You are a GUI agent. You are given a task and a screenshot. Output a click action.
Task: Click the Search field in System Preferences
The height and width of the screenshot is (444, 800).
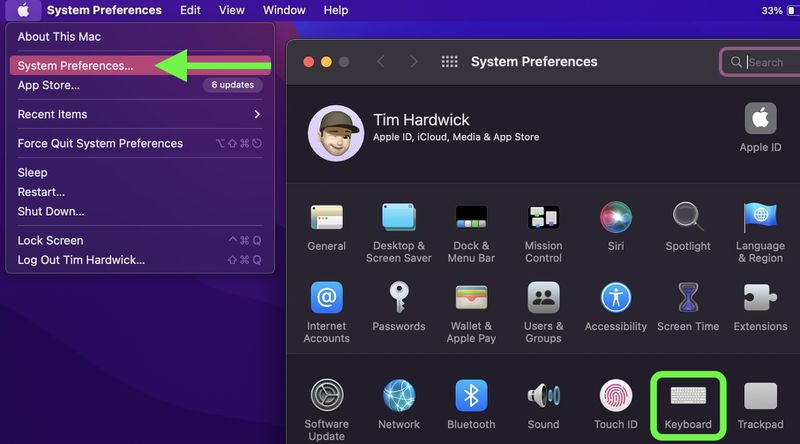click(765, 62)
